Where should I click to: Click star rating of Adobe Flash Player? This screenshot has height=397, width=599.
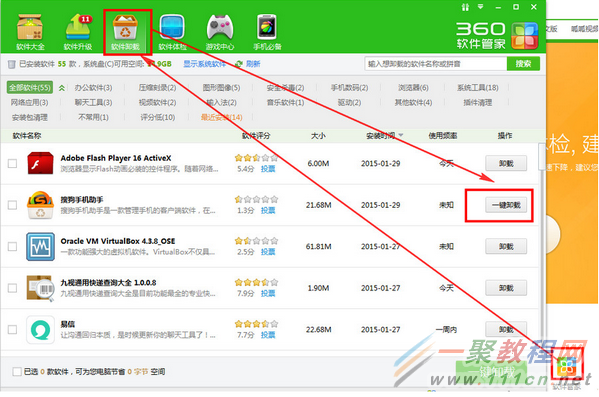[x=256, y=157]
